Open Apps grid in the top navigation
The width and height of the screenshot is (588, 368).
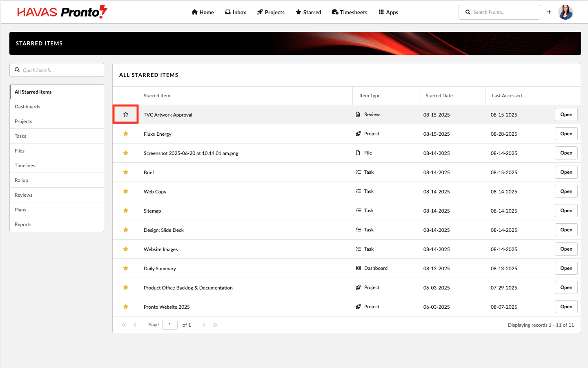point(388,12)
